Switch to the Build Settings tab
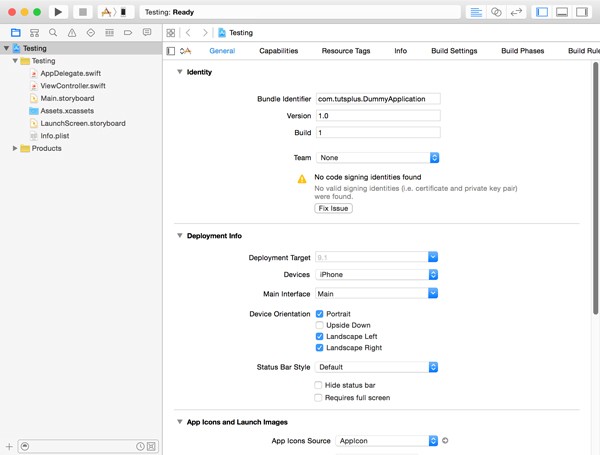Viewport: 600px width, 455px height. point(454,51)
